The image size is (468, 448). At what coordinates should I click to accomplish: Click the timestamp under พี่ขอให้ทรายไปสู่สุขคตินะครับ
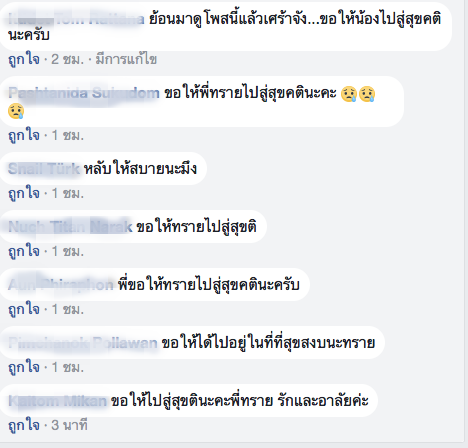pyautogui.click(x=68, y=310)
